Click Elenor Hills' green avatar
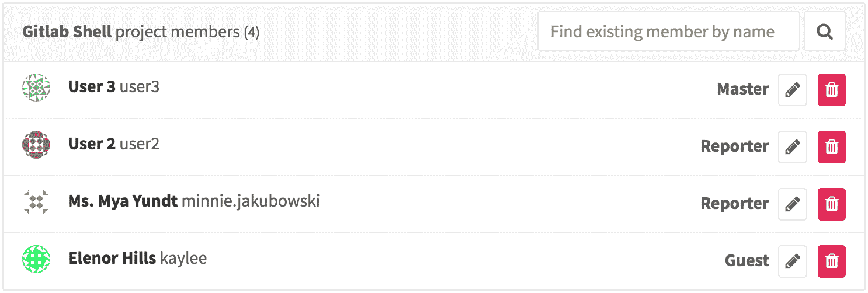The height and width of the screenshot is (293, 868). (36, 259)
